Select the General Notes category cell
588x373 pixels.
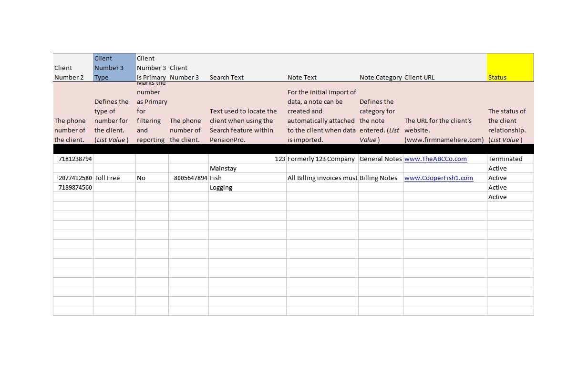tap(380, 159)
